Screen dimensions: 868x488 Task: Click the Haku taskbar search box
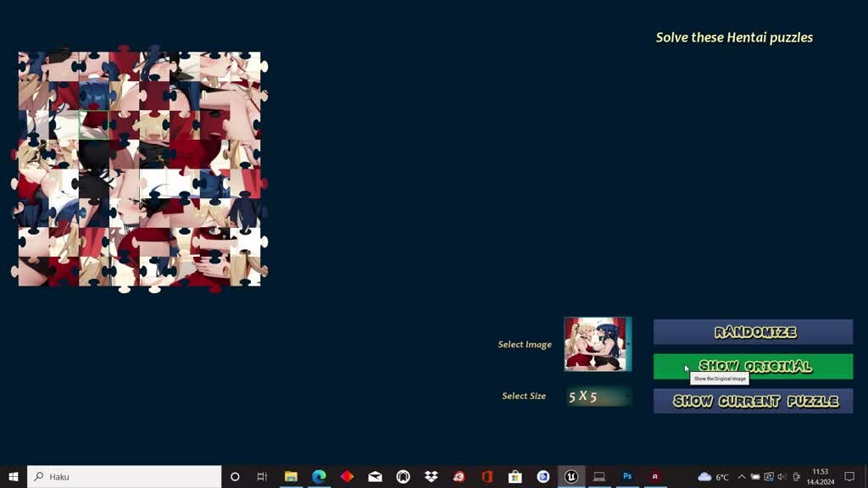pyautogui.click(x=124, y=477)
